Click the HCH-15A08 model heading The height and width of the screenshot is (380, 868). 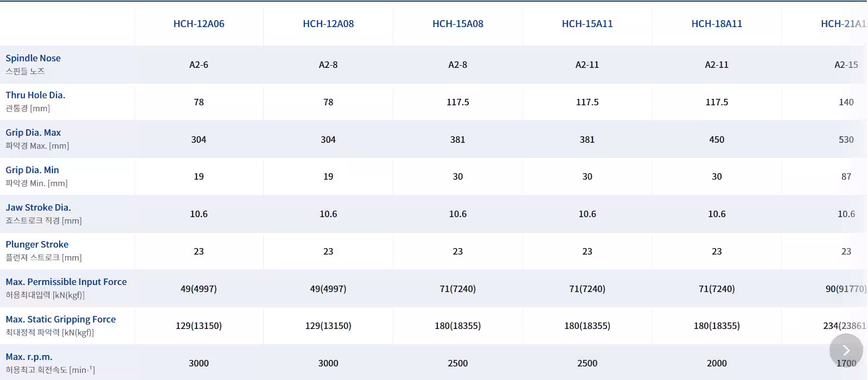coord(458,24)
